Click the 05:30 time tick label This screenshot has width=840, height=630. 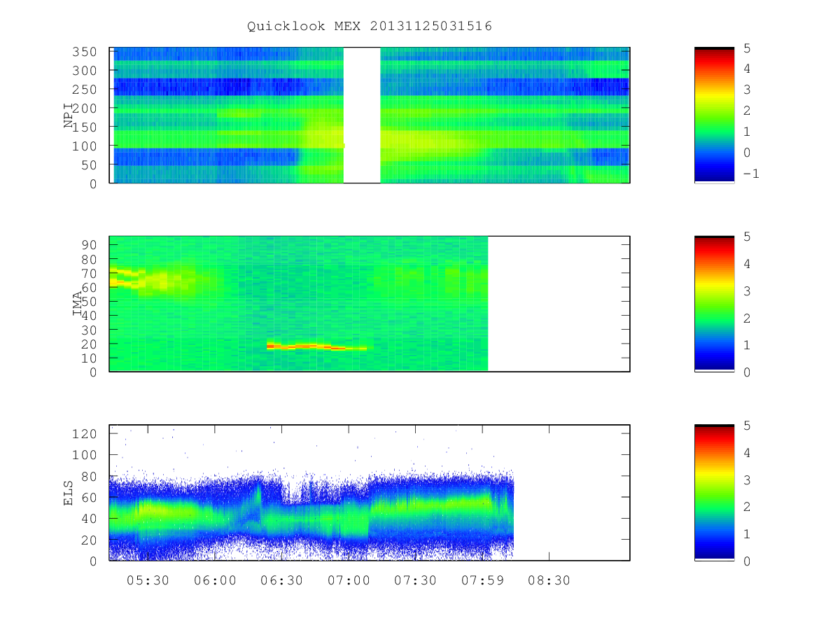148,580
